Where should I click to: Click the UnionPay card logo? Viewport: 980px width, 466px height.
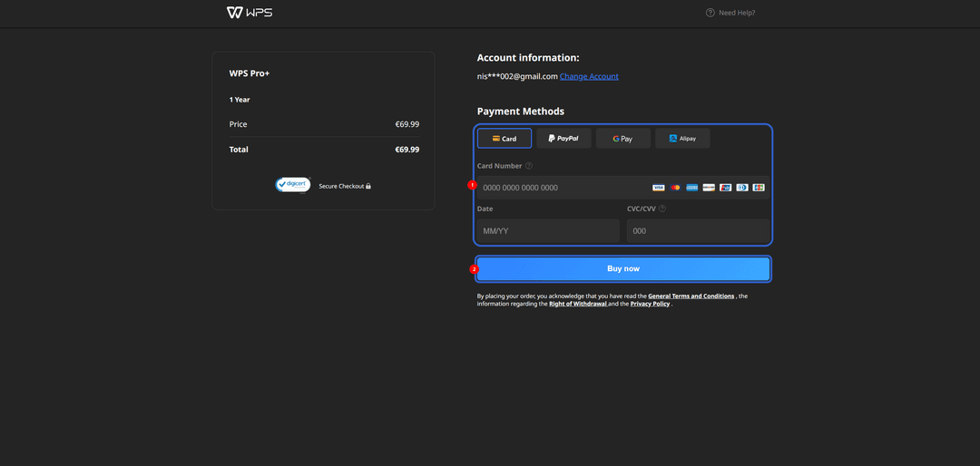725,188
